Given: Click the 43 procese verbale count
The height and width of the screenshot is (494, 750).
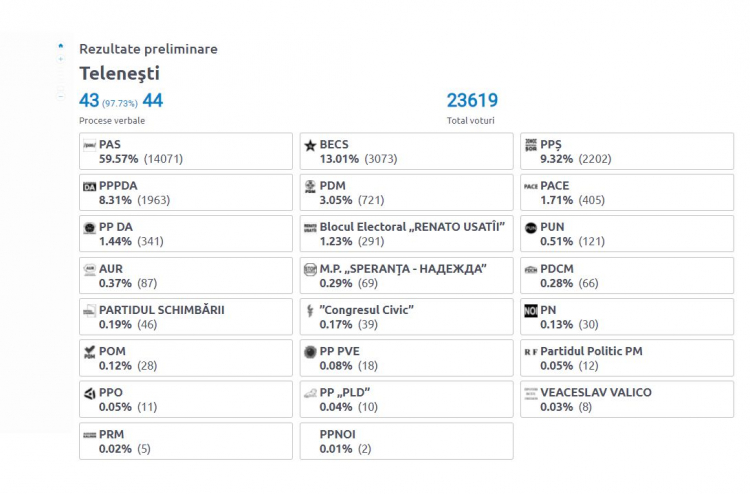Looking at the screenshot, I should pyautogui.click(x=89, y=100).
